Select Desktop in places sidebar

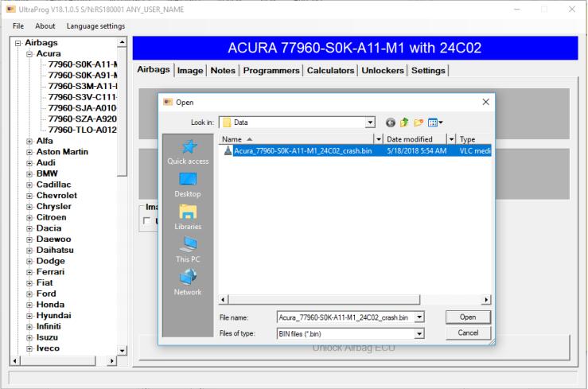[188, 185]
